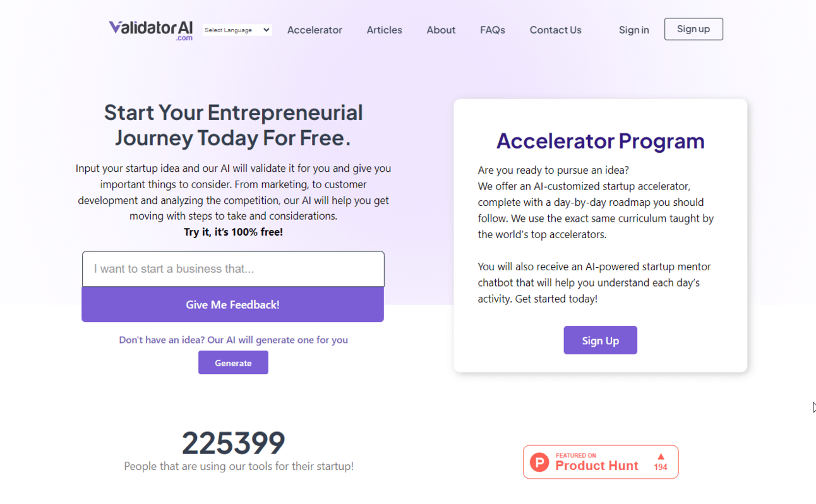Click the "Try it, it's 100% free!" text
The width and height of the screenshot is (816, 504).
click(x=233, y=232)
